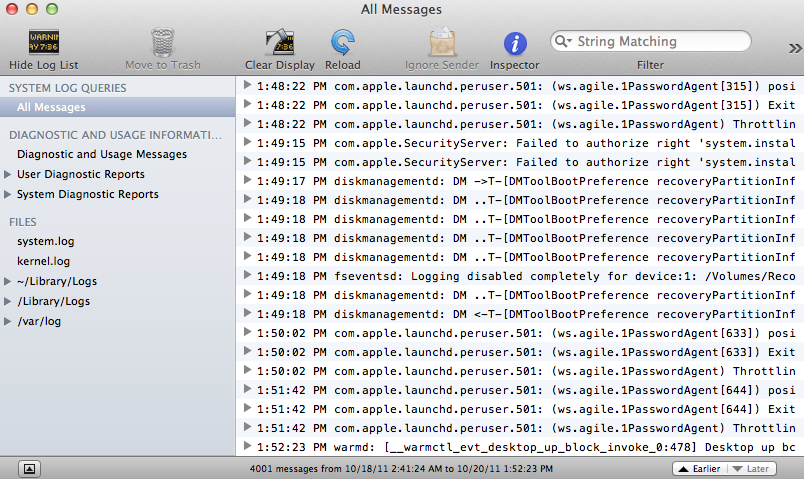Reload the log messages
804x479 pixels.
[343, 42]
